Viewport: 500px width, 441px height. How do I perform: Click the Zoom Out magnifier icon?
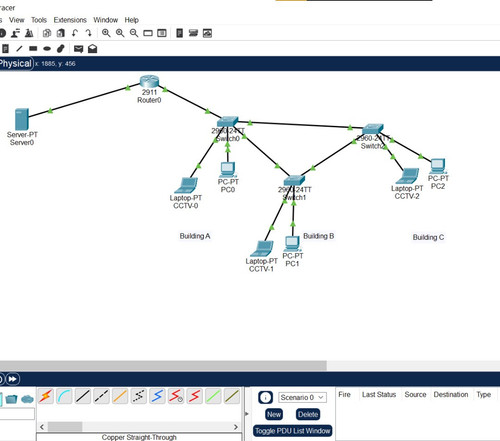[134, 33]
